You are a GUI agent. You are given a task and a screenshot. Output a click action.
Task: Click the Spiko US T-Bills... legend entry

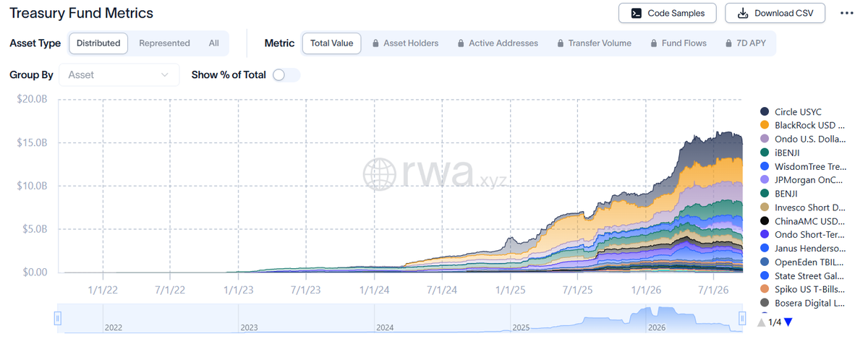(803, 288)
